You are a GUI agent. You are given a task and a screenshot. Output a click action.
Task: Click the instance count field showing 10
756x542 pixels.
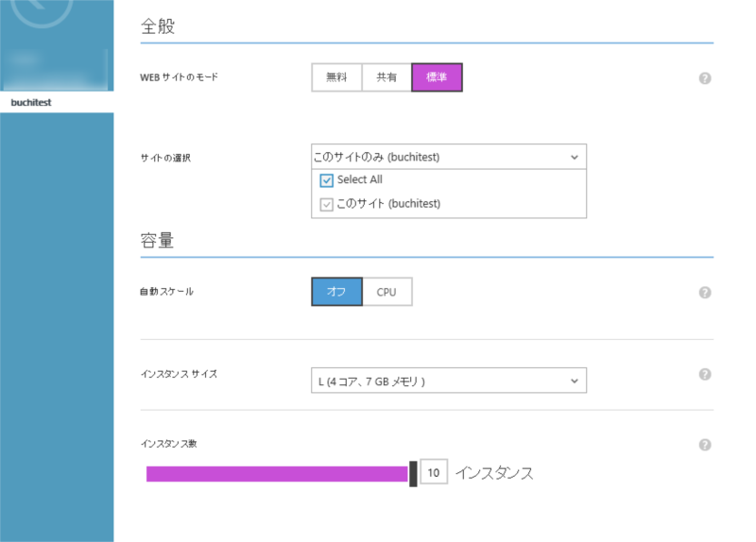pyautogui.click(x=434, y=473)
